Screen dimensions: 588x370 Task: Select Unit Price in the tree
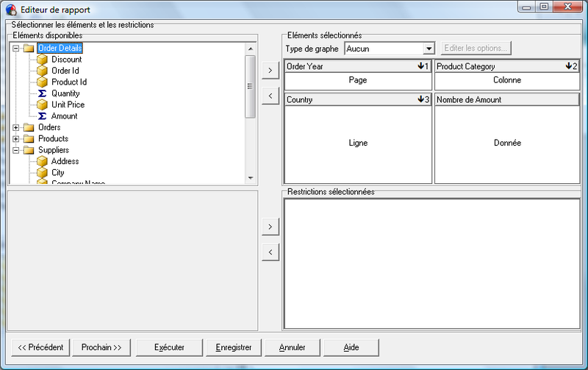[x=68, y=104]
